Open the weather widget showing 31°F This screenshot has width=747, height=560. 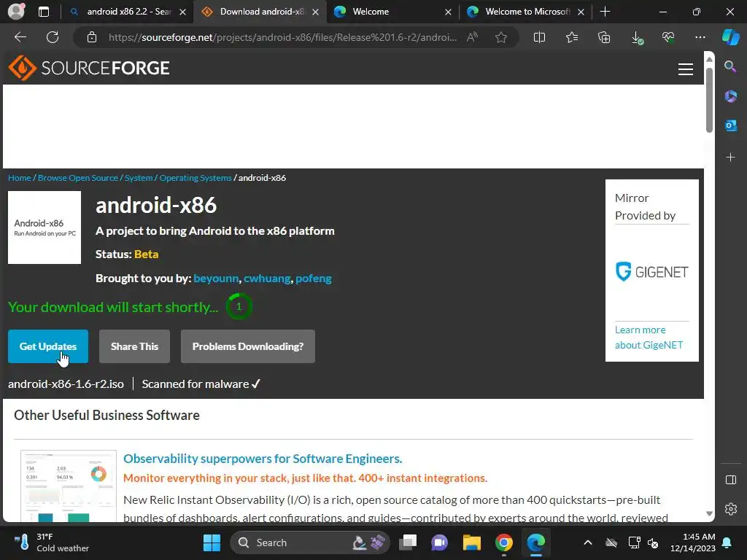click(51, 542)
